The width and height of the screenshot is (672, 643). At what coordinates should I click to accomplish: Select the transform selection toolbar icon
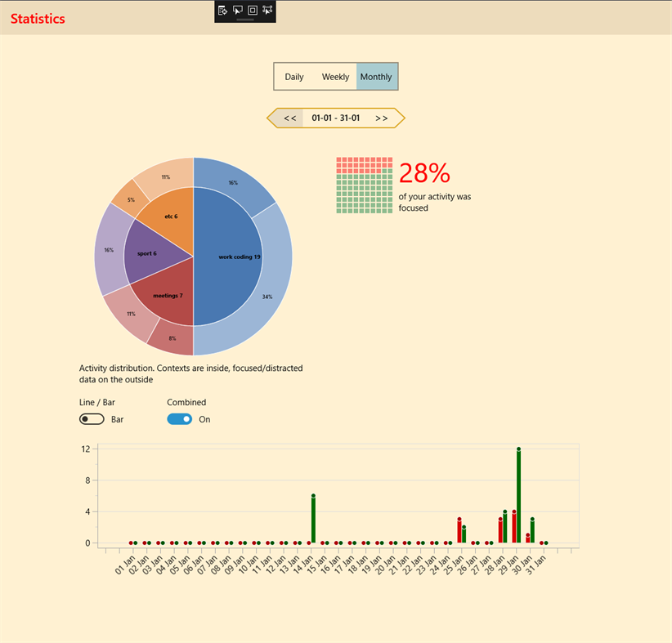(267, 11)
